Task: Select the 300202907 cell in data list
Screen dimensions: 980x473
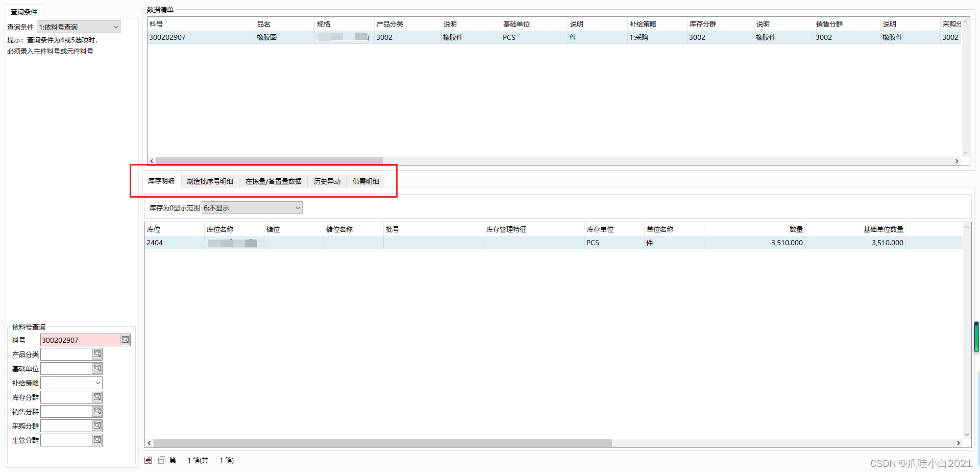Action: pyautogui.click(x=201, y=37)
